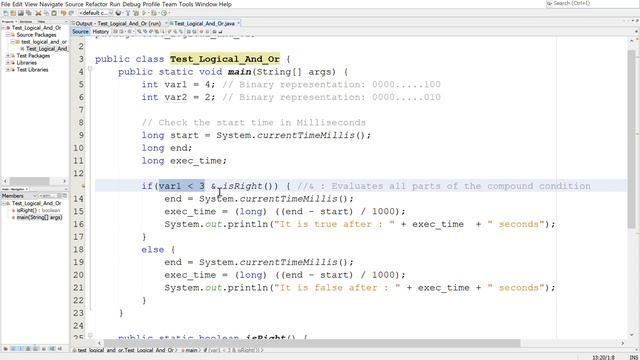Screen dimensions: 640x360
Task: Toggle Show Static Members in Navigator
Action: point(20,349)
